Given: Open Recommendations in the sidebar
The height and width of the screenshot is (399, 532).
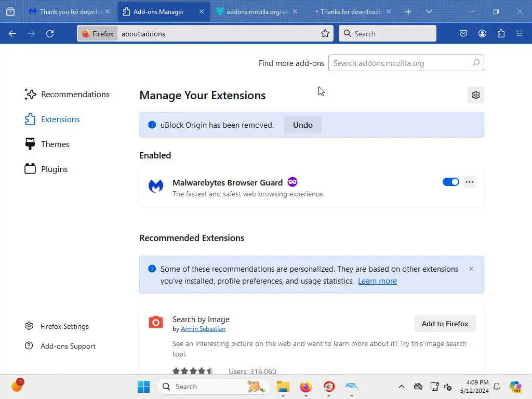Looking at the screenshot, I should [x=67, y=95].
